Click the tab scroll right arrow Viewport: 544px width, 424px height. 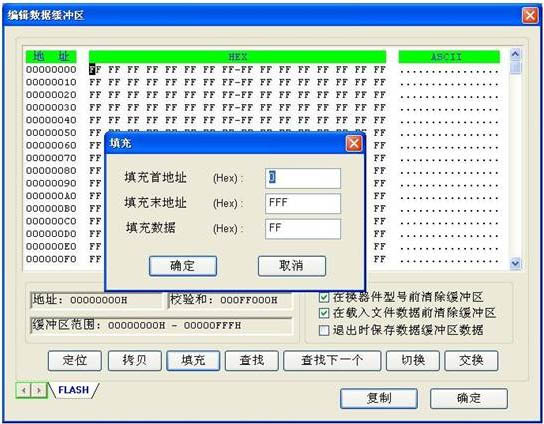[39, 390]
